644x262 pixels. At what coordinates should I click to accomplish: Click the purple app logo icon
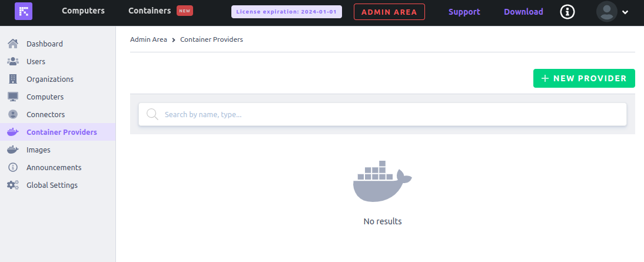pos(24,12)
